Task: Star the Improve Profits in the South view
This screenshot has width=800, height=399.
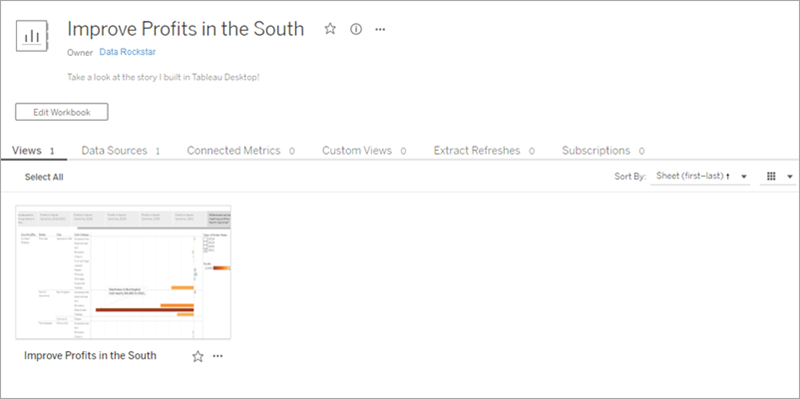Action: (197, 356)
